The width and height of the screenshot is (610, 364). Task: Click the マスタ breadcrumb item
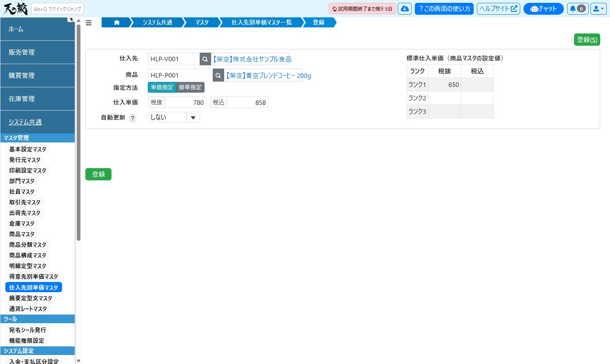tap(202, 22)
